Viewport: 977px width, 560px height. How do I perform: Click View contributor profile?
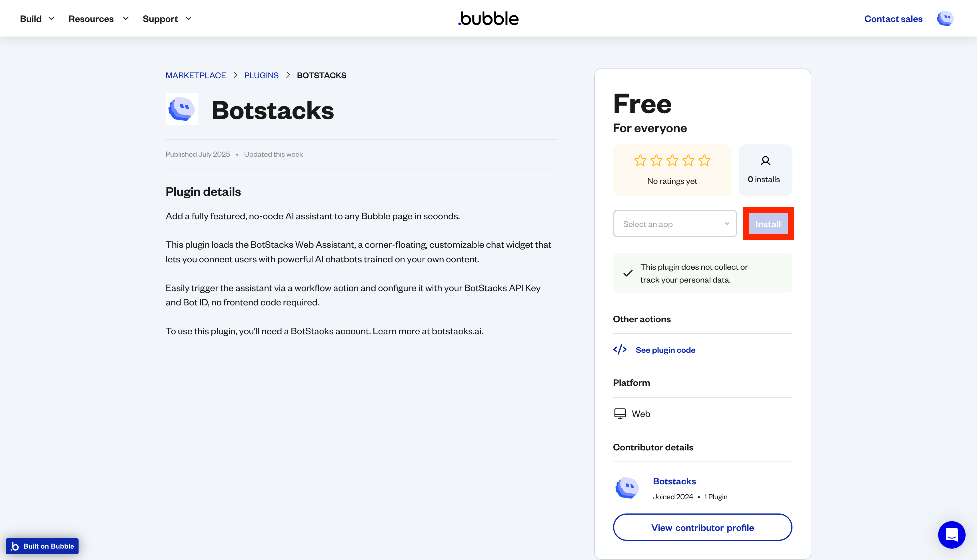point(702,527)
